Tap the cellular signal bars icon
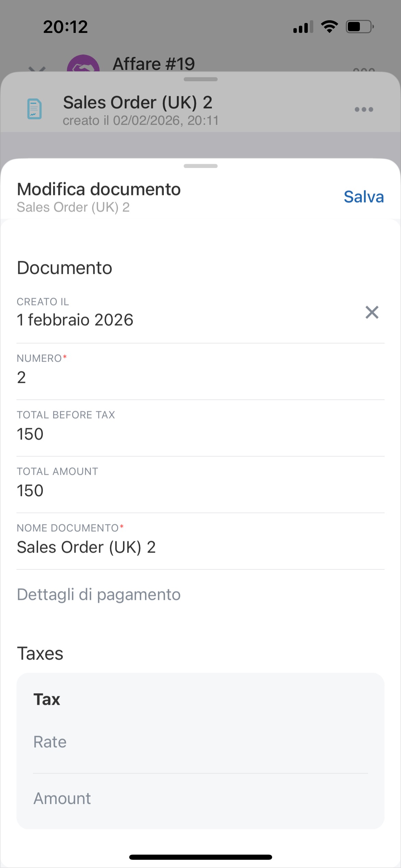Viewport: 401px width, 868px height. 303,27
